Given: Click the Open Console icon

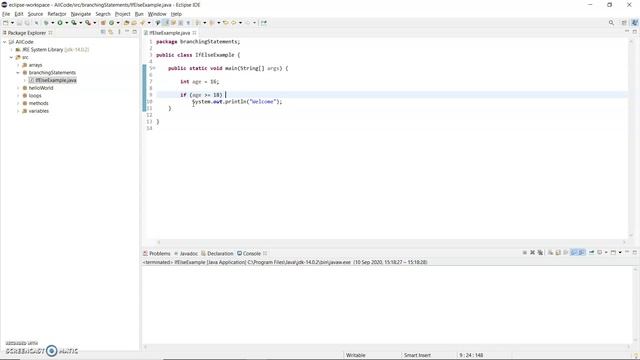Looking at the screenshot, I should point(613,253).
